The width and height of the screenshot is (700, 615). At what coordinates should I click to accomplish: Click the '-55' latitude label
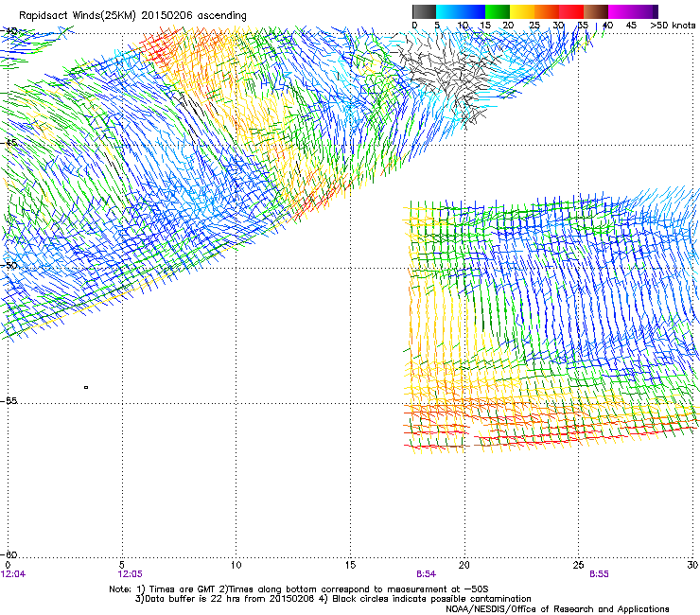[x=9, y=400]
